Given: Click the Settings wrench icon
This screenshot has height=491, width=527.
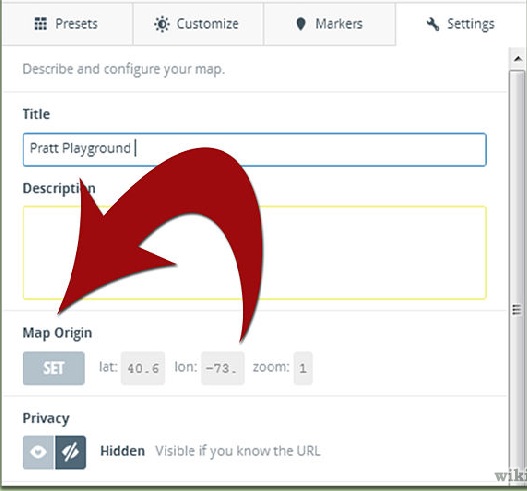Looking at the screenshot, I should coord(433,24).
